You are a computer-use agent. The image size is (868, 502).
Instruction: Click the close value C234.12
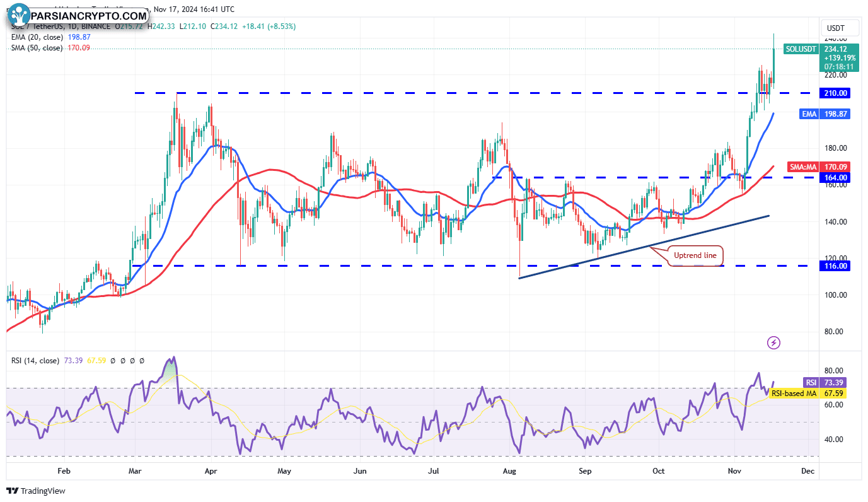[x=224, y=26]
